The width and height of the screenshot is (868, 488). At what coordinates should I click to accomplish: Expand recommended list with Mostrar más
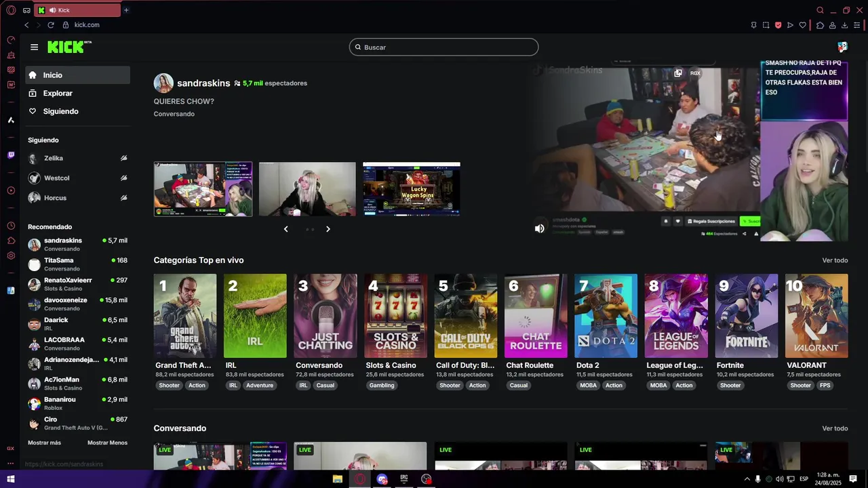coord(44,443)
